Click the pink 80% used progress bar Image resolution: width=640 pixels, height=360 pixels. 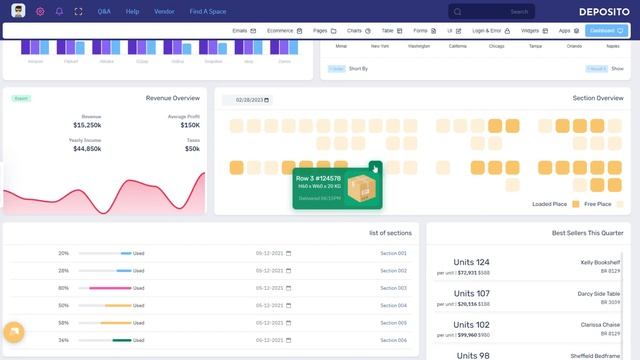105,288
